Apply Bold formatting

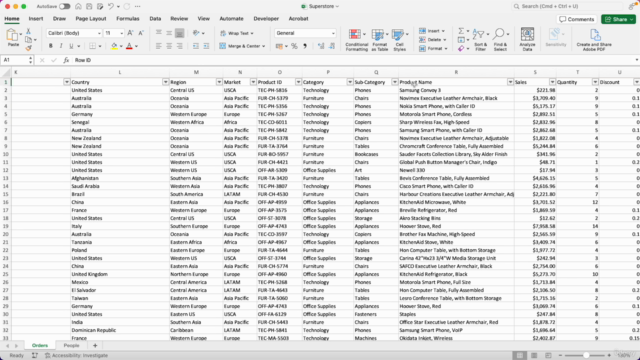[x=51, y=46]
